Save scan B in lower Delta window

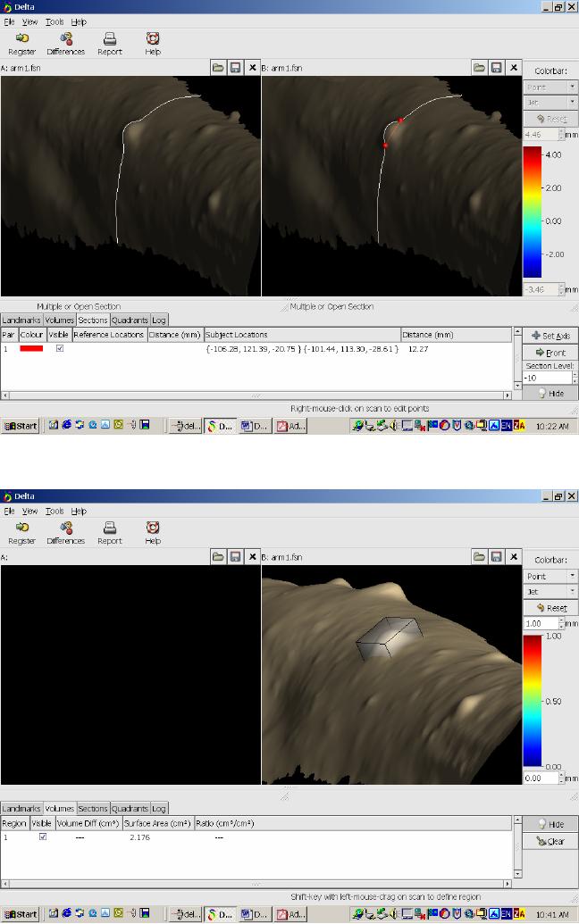point(497,557)
